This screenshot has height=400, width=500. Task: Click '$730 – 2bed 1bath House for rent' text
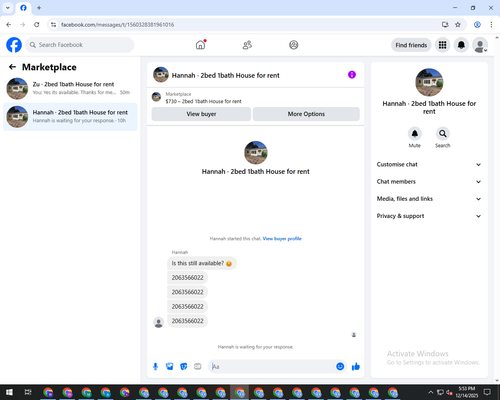tap(203, 101)
